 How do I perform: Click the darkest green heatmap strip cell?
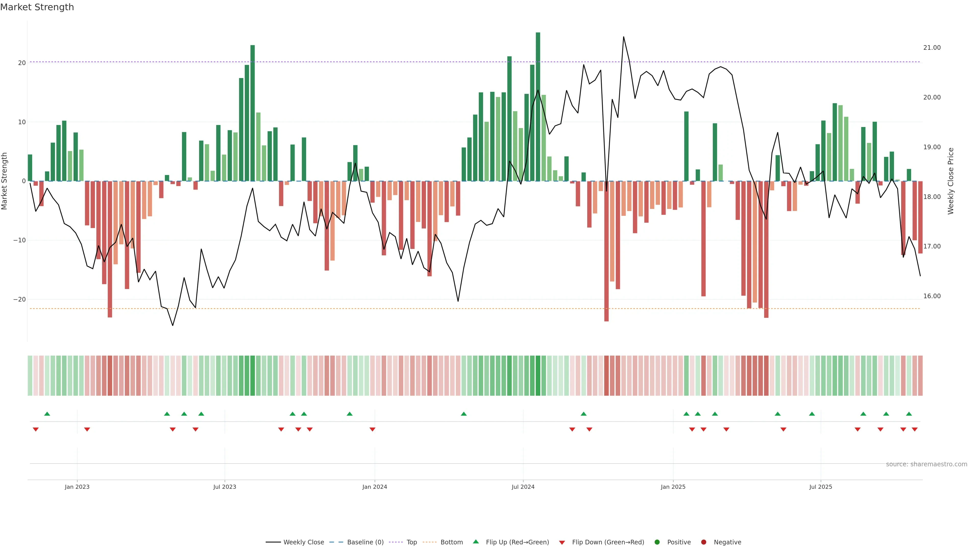click(x=538, y=376)
